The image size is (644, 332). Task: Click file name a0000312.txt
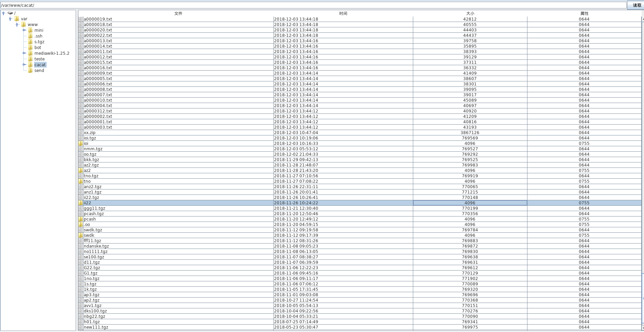coord(98,111)
